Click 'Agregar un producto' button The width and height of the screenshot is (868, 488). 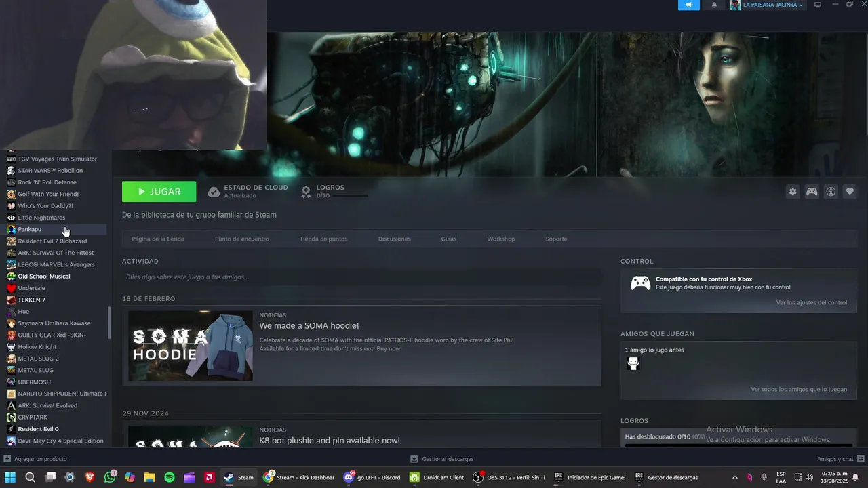point(35,459)
